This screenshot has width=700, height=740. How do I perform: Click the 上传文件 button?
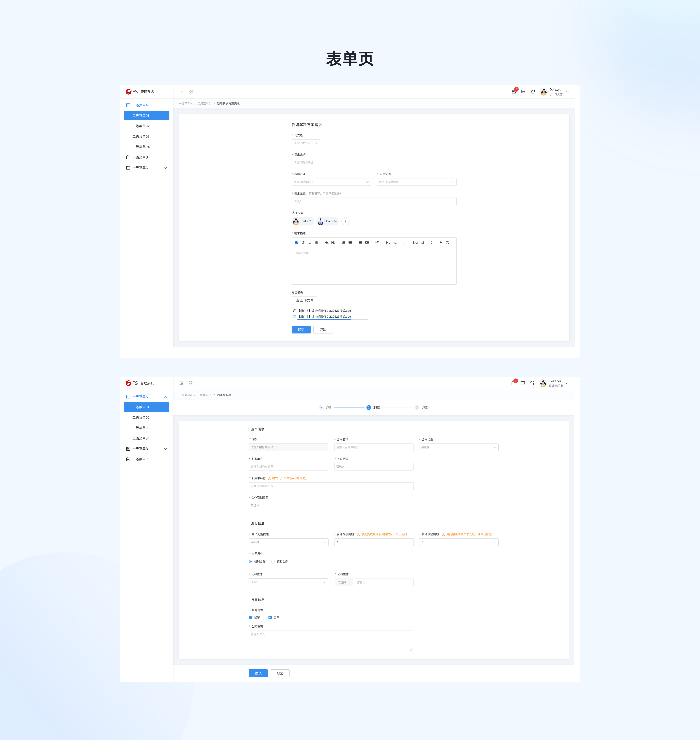(304, 300)
